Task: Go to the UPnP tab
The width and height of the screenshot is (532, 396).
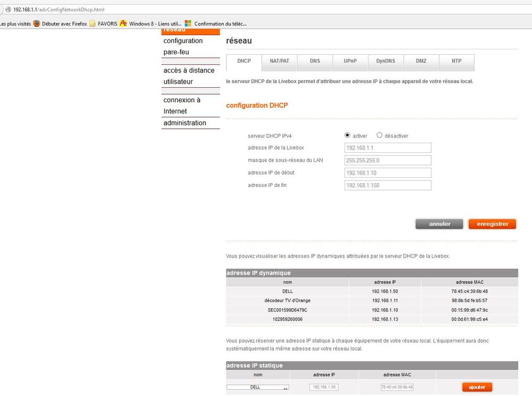Action: (350, 61)
